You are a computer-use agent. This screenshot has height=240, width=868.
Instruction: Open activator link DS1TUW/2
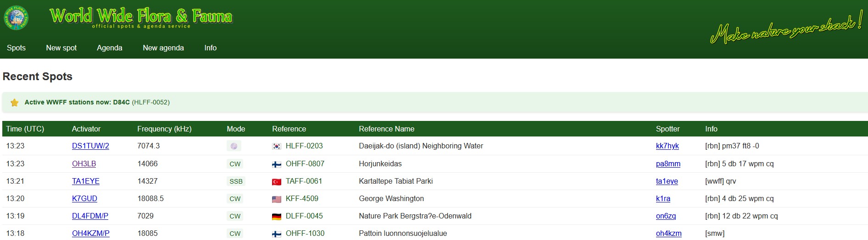point(90,146)
